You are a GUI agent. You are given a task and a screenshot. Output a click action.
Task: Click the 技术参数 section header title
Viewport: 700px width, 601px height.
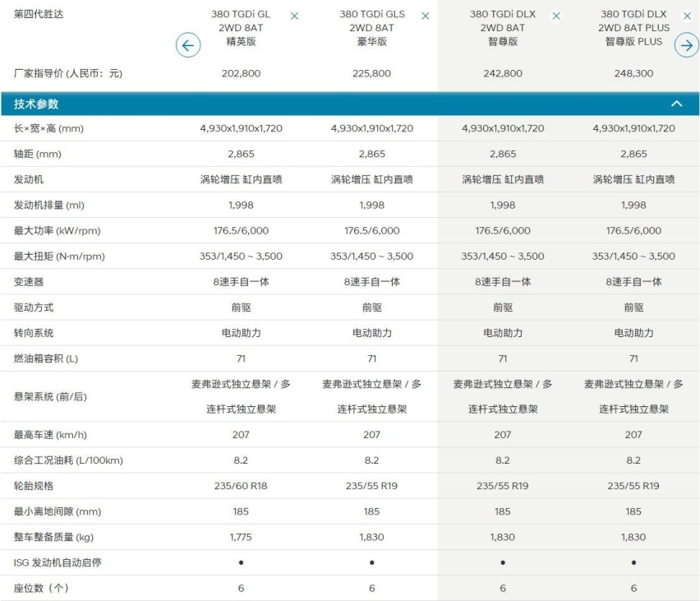coord(36,104)
